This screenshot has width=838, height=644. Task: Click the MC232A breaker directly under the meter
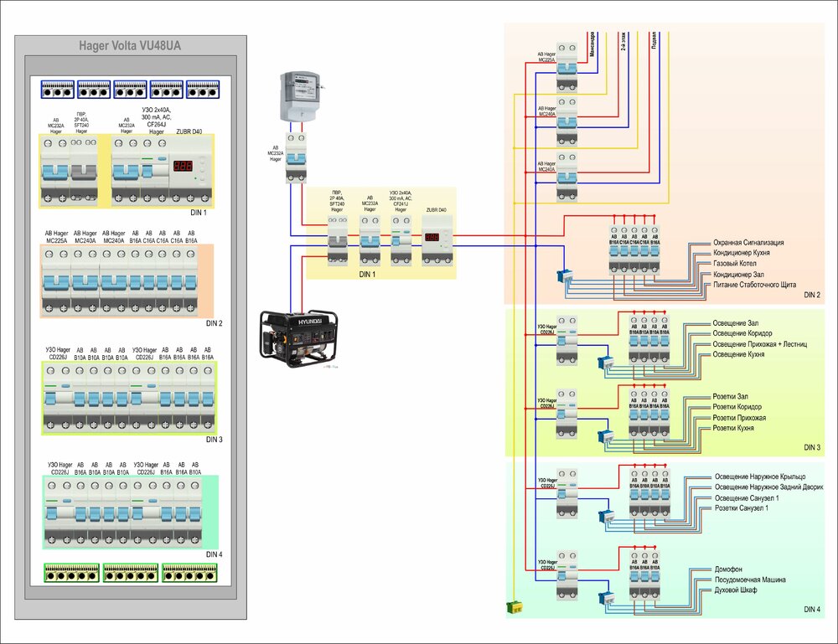pyautogui.click(x=296, y=158)
